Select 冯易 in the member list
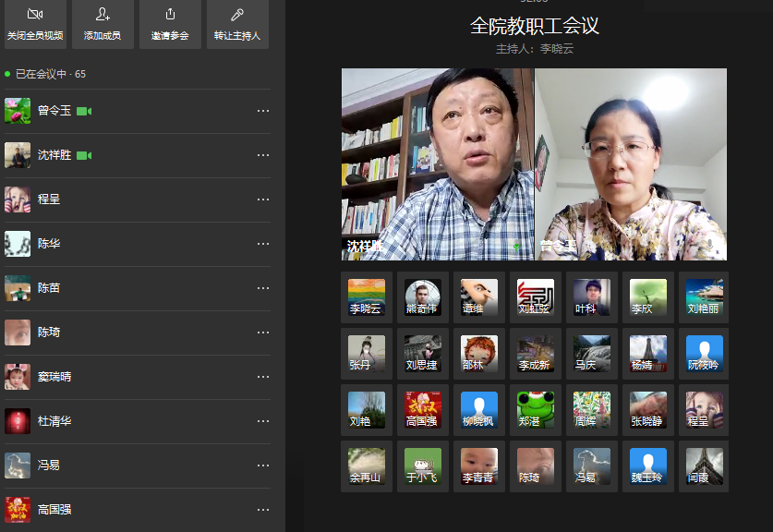773x532 pixels. 49,465
